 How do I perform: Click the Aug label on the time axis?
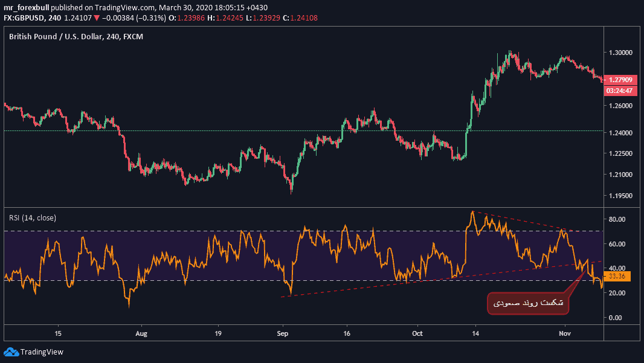coord(141,333)
